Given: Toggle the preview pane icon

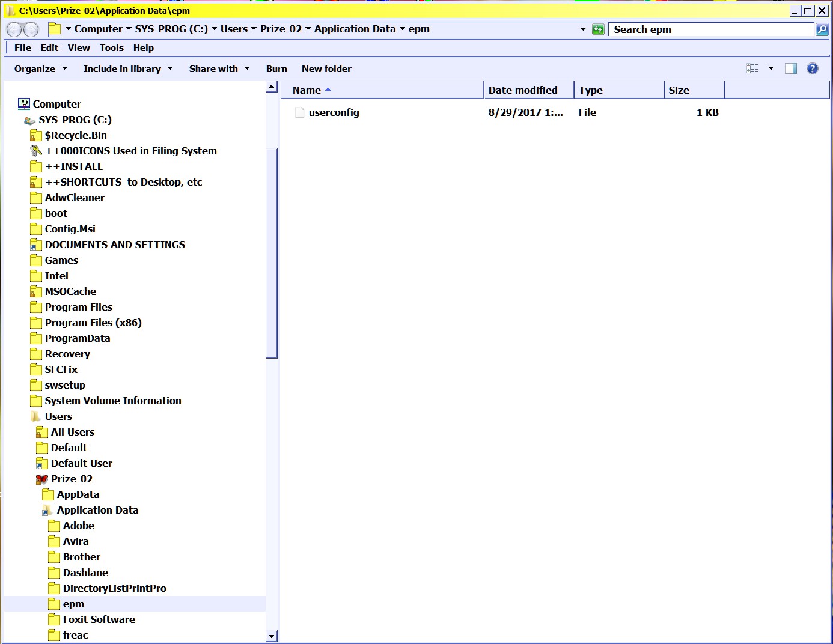Looking at the screenshot, I should (791, 68).
